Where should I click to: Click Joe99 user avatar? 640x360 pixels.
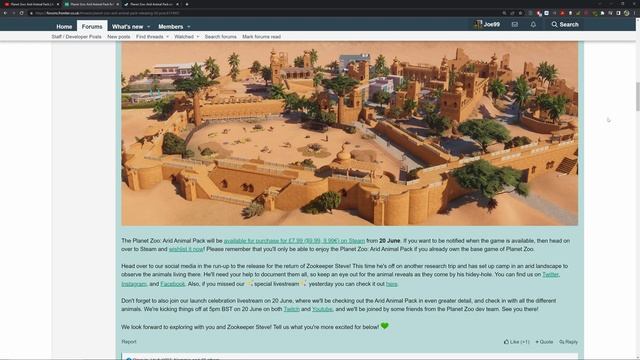pos(478,24)
